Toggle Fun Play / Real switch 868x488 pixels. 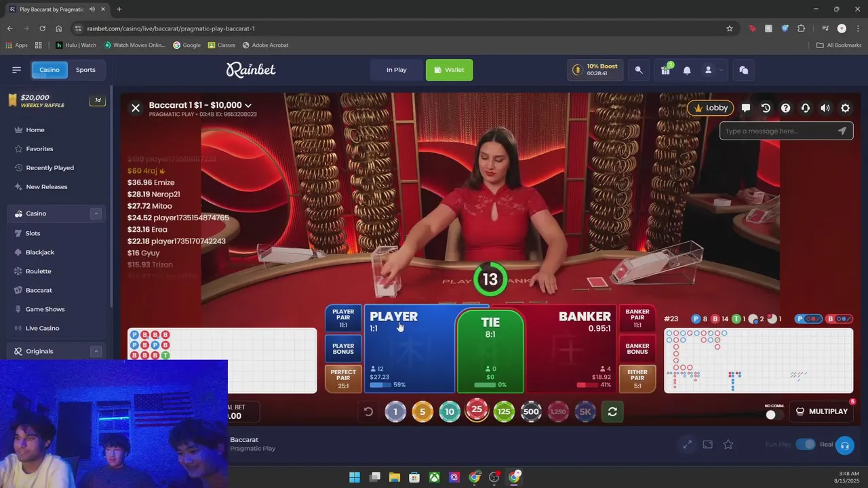[806, 445]
